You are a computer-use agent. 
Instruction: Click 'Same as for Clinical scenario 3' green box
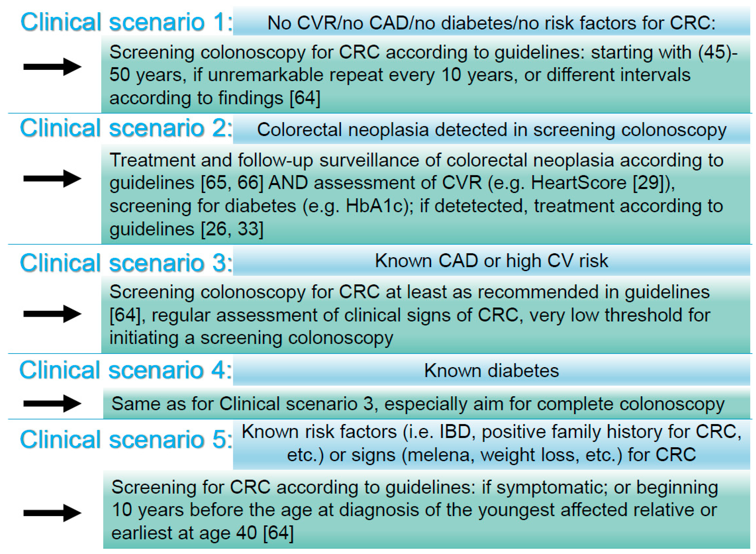(x=426, y=403)
